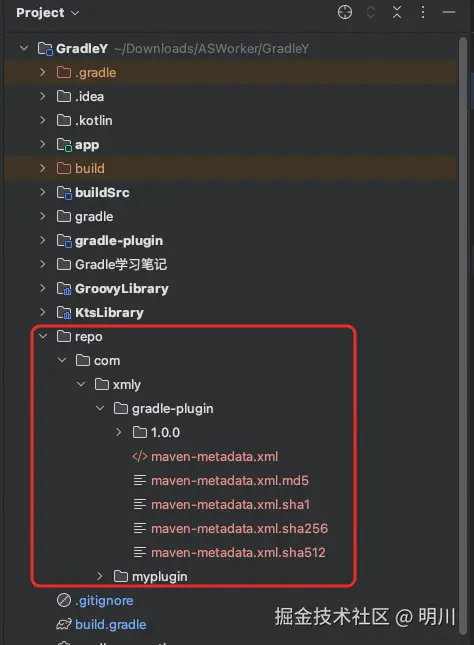474x645 pixels.
Task: Click the .gitignore file icon
Action: pos(64,601)
